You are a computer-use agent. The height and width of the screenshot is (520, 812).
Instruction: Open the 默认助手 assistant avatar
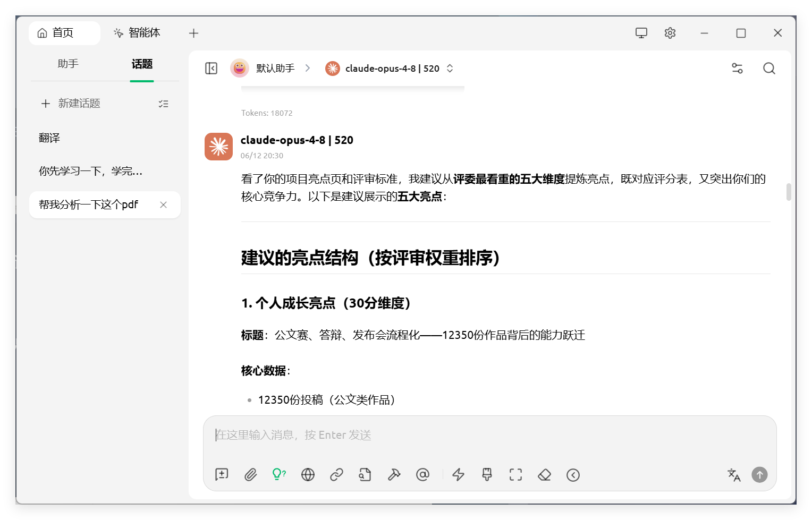(x=239, y=68)
